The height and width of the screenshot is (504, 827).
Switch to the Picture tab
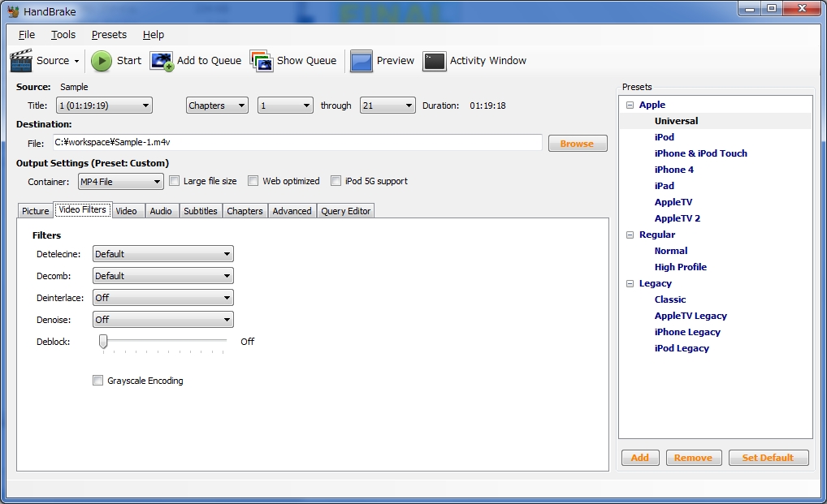point(35,211)
